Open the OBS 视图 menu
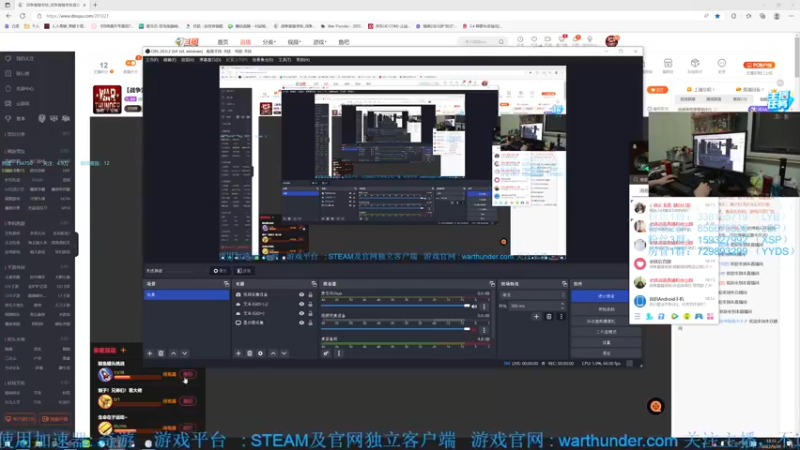This screenshot has width=800, height=450. click(x=187, y=60)
